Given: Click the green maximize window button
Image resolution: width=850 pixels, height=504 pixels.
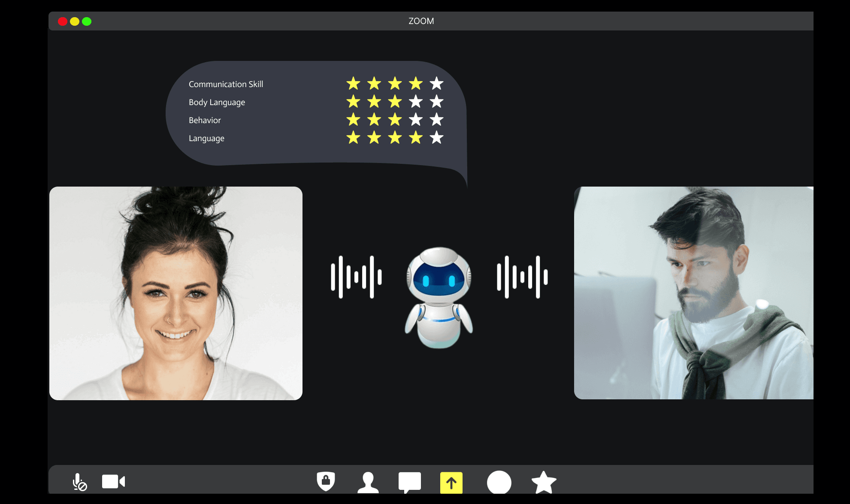Looking at the screenshot, I should click(x=87, y=21).
